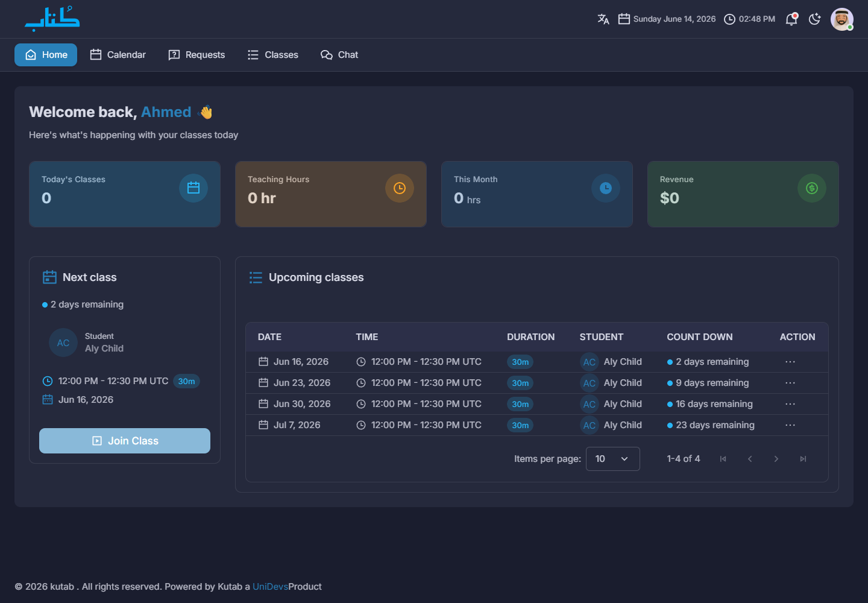Open actions menu for Jul 7 class
Screen dimensions: 868x603
tap(790, 425)
